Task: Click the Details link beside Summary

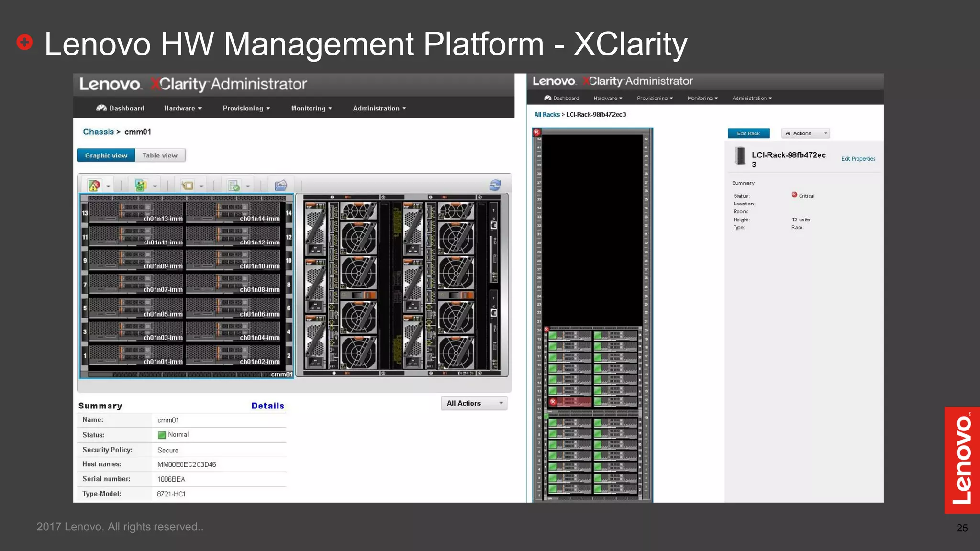Action: pyautogui.click(x=268, y=406)
